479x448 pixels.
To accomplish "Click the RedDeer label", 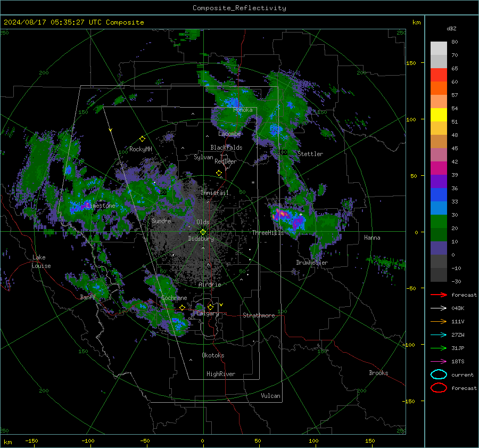I will click(226, 161).
